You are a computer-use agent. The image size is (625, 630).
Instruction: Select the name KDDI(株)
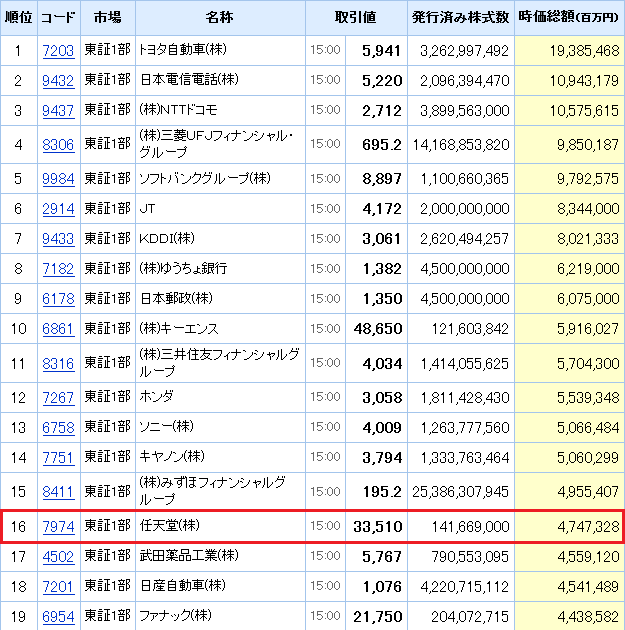167,238
